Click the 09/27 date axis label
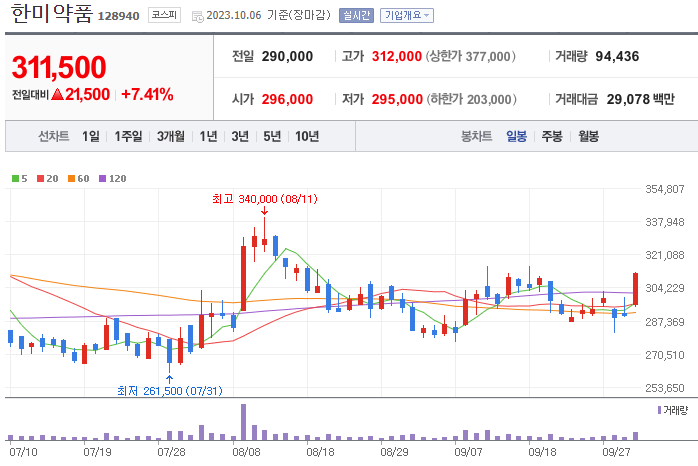698x466 pixels. pos(617,452)
